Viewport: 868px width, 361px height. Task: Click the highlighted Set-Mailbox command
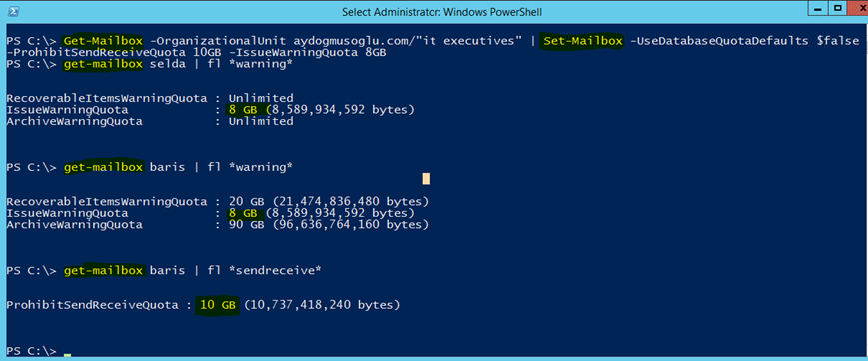(584, 41)
